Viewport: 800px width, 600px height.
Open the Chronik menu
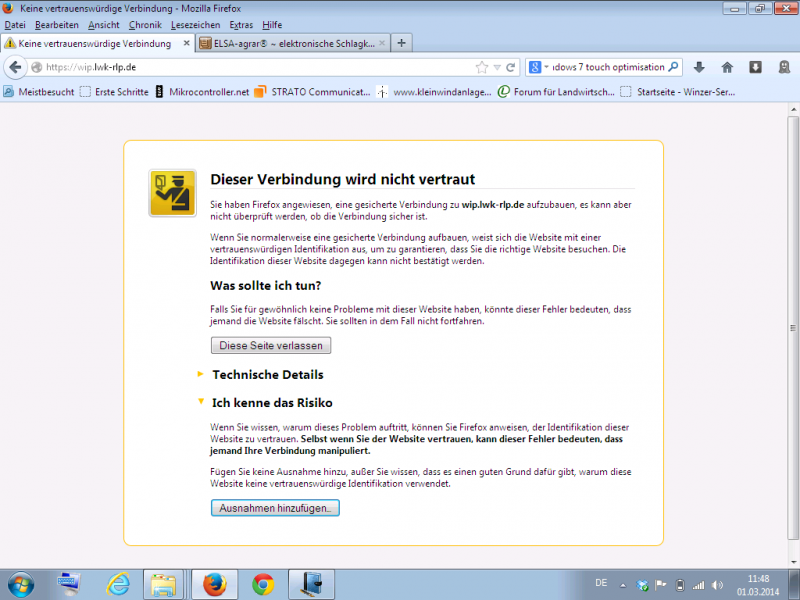click(x=145, y=25)
